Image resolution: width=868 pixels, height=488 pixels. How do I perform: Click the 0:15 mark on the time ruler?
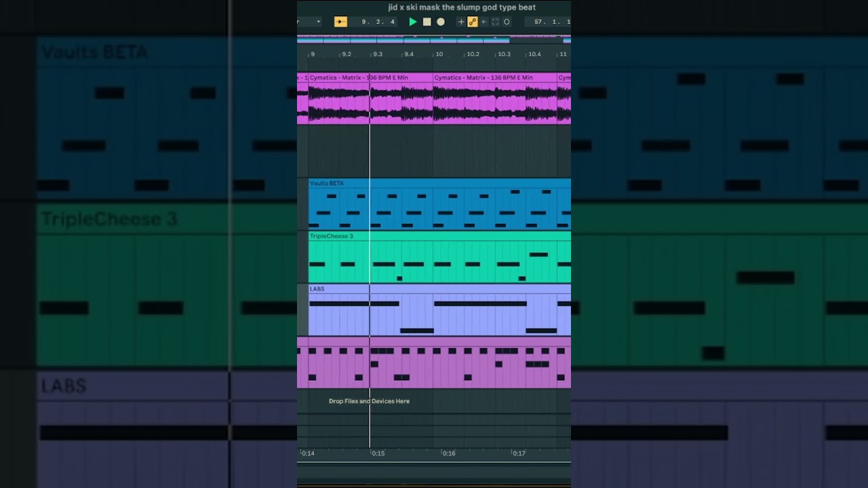[378, 453]
